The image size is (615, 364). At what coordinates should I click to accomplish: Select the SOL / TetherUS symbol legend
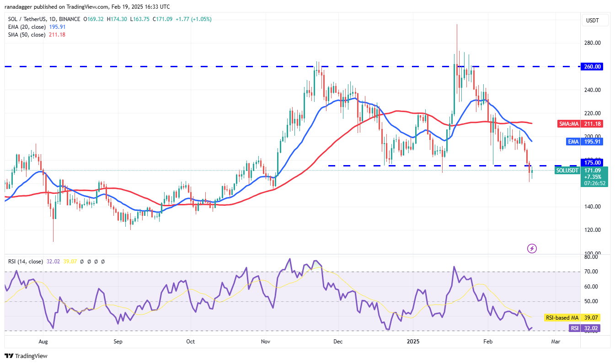(27, 20)
